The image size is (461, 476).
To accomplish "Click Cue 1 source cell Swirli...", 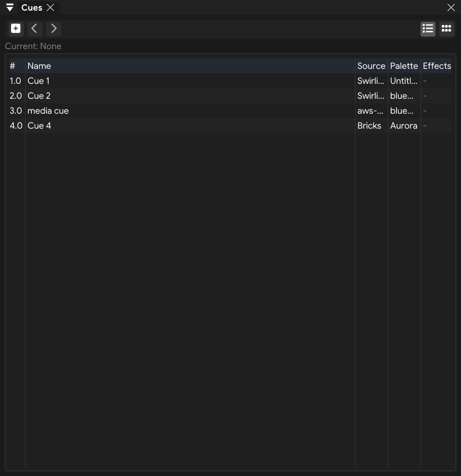I will (370, 81).
